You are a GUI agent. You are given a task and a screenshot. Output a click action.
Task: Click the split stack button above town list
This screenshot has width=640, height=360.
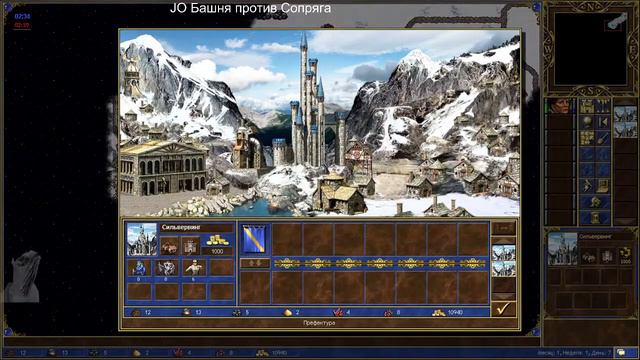tap(503, 228)
